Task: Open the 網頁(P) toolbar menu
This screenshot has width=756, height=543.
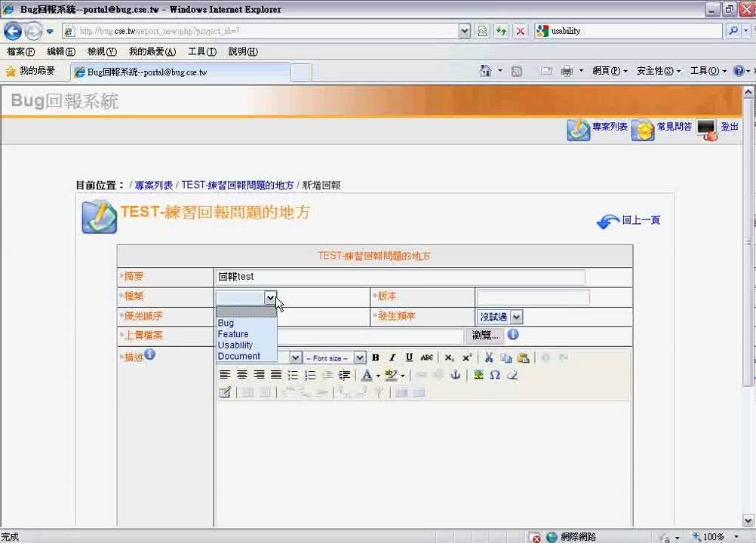Action: click(610, 72)
